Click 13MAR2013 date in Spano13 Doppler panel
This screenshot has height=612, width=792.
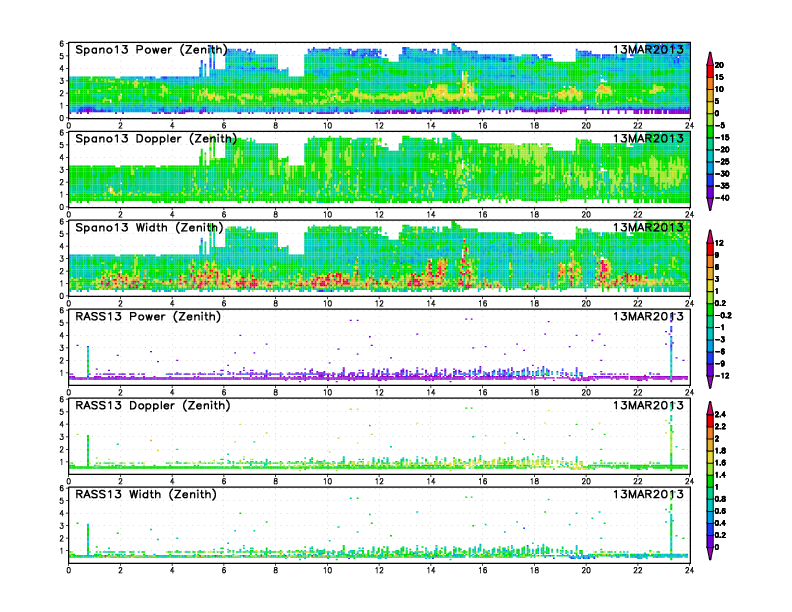tap(648, 138)
